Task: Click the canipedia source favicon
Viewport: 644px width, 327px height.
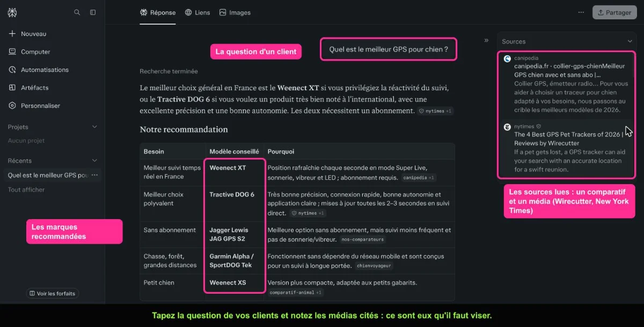Action: [x=507, y=59]
